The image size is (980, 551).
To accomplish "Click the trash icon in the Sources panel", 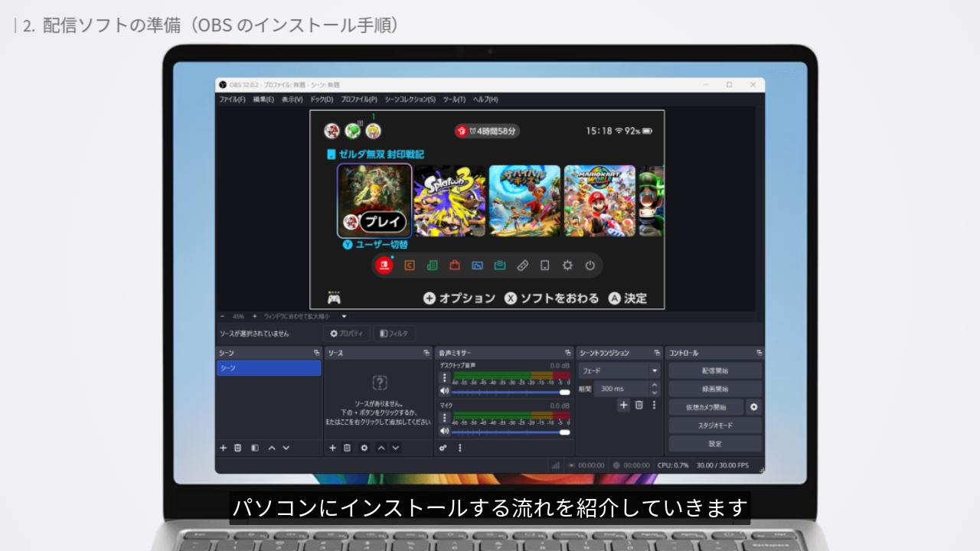I will coord(347,448).
